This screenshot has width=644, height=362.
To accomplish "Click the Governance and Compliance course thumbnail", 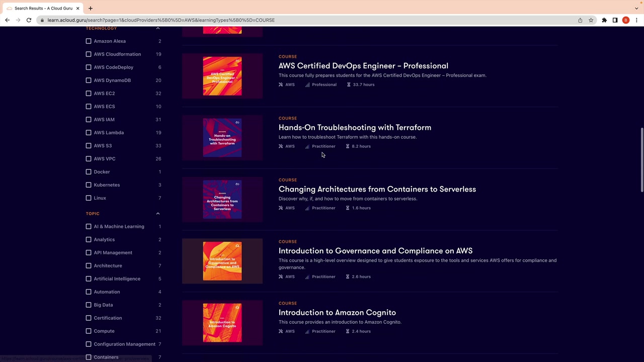I will click(x=222, y=261).
